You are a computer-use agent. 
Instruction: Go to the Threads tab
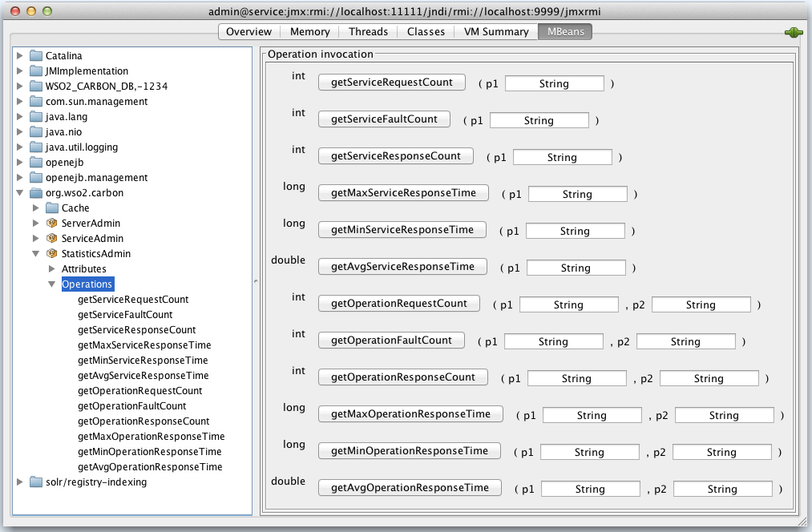[368, 31]
